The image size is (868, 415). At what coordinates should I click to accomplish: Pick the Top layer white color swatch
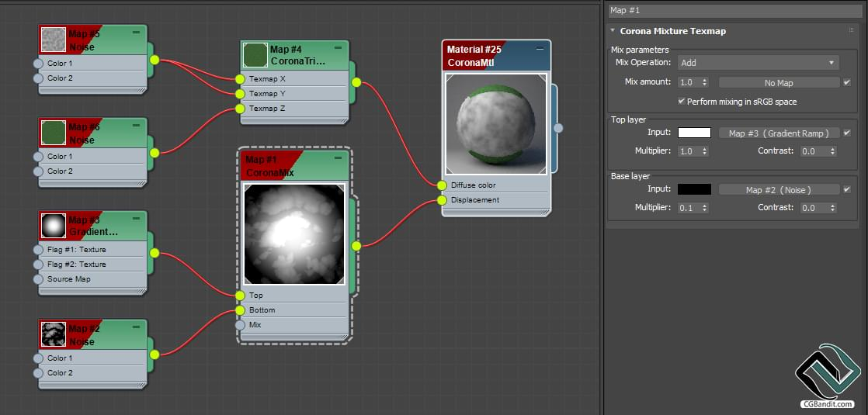pos(694,133)
